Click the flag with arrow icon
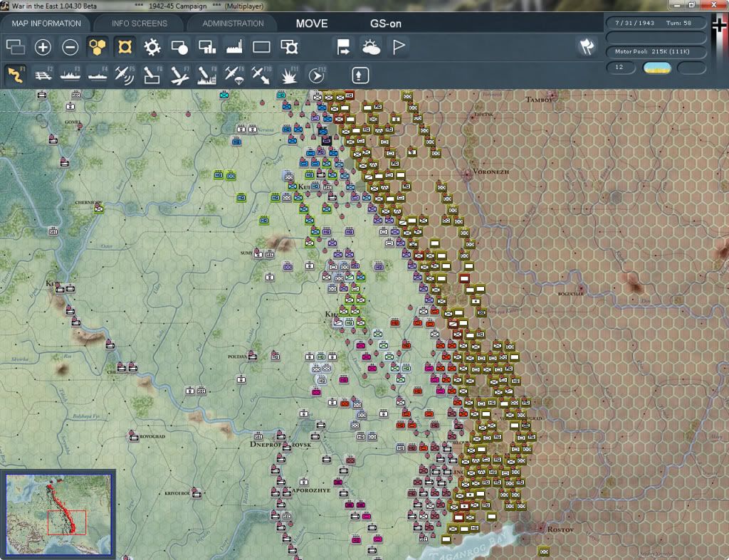The image size is (729, 560). pos(344,47)
